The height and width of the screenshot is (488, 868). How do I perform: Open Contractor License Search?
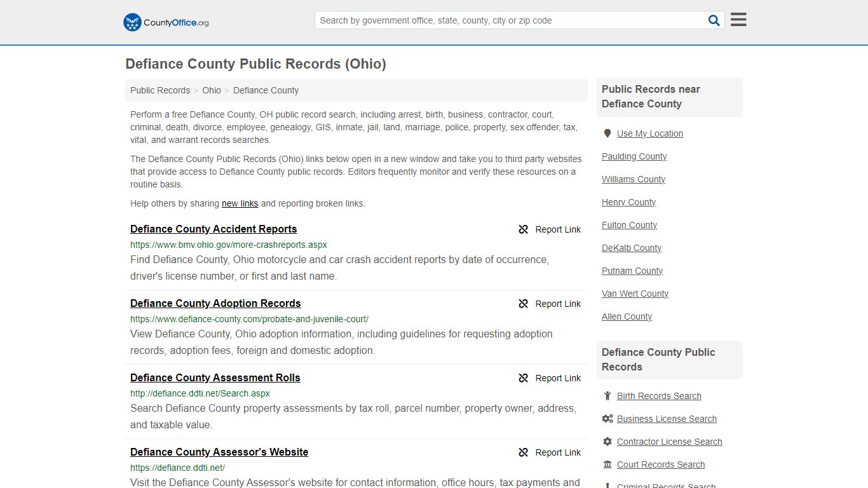(670, 442)
